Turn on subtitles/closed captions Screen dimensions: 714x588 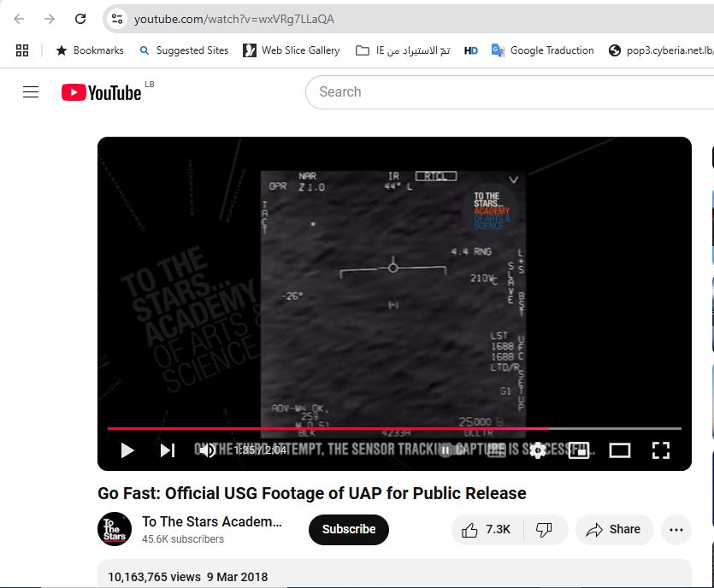[496, 450]
